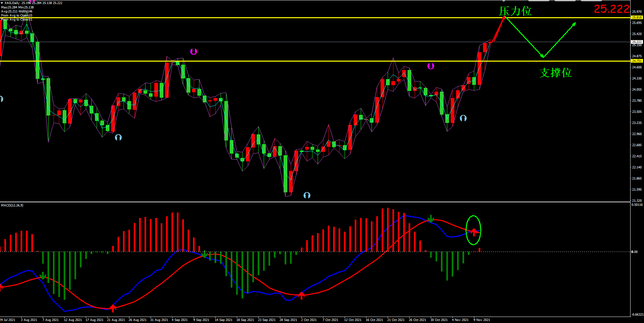The width and height of the screenshot is (644, 323).
Task: Select the large red 25.222 price text
Action: pos(611,9)
